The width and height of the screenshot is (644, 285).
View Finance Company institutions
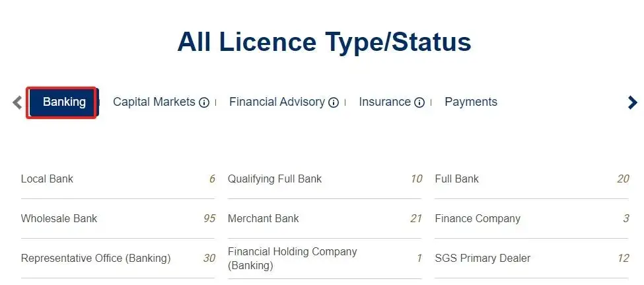(478, 218)
